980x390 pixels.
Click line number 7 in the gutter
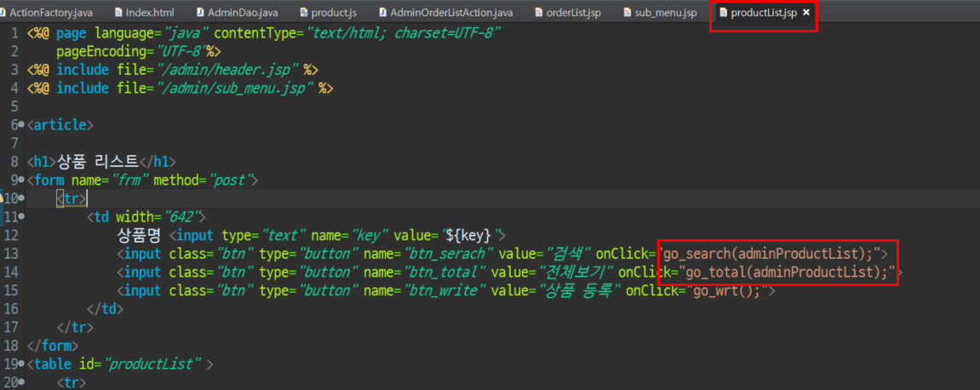click(x=14, y=143)
